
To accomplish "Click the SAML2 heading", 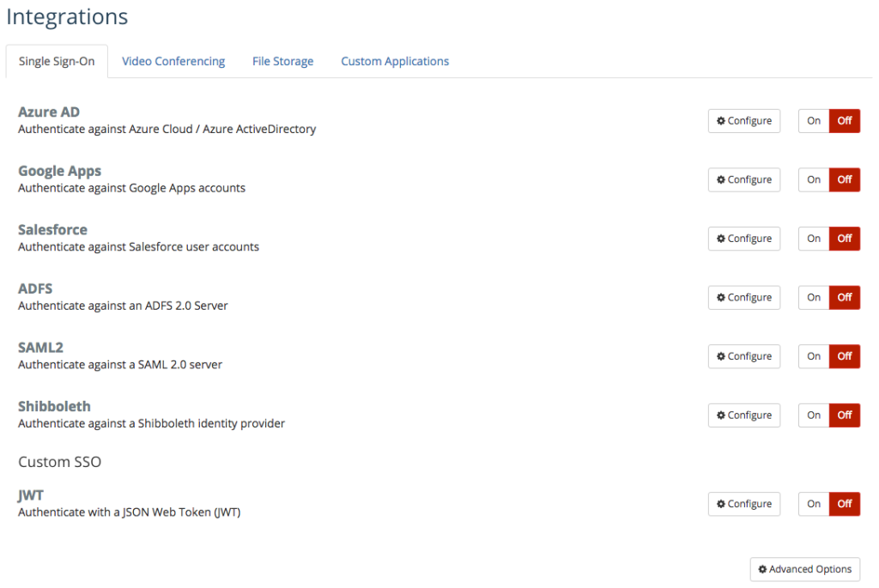I will [40, 348].
